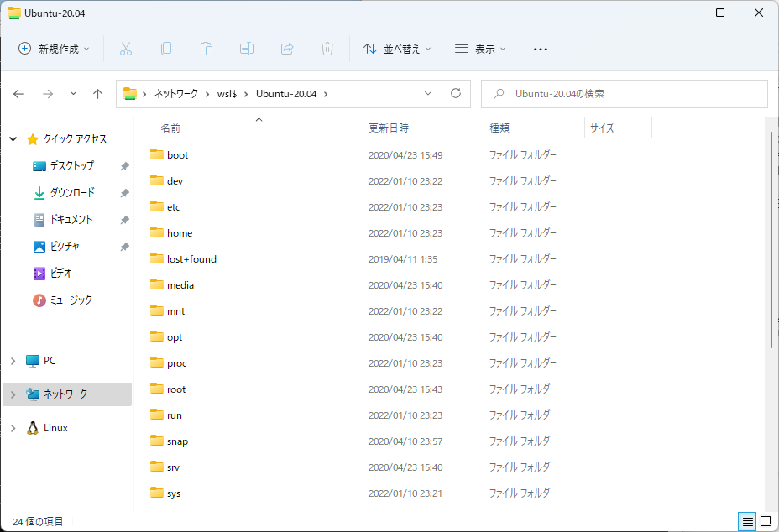This screenshot has height=532, width=779.
Task: Expand chevron after wsl$ in breadcrumb
Action: click(246, 94)
